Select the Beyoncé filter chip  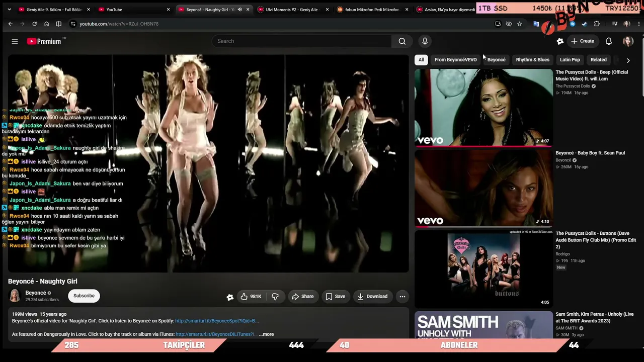pos(496,60)
